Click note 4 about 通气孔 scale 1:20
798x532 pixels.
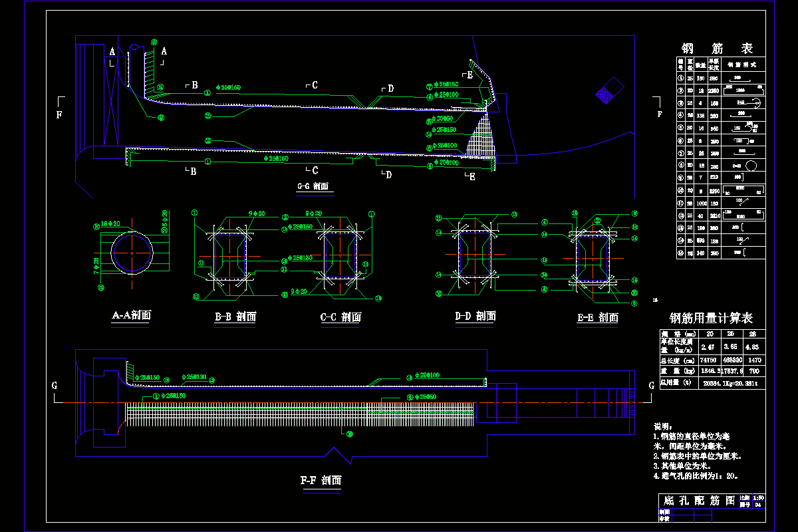tap(696, 476)
